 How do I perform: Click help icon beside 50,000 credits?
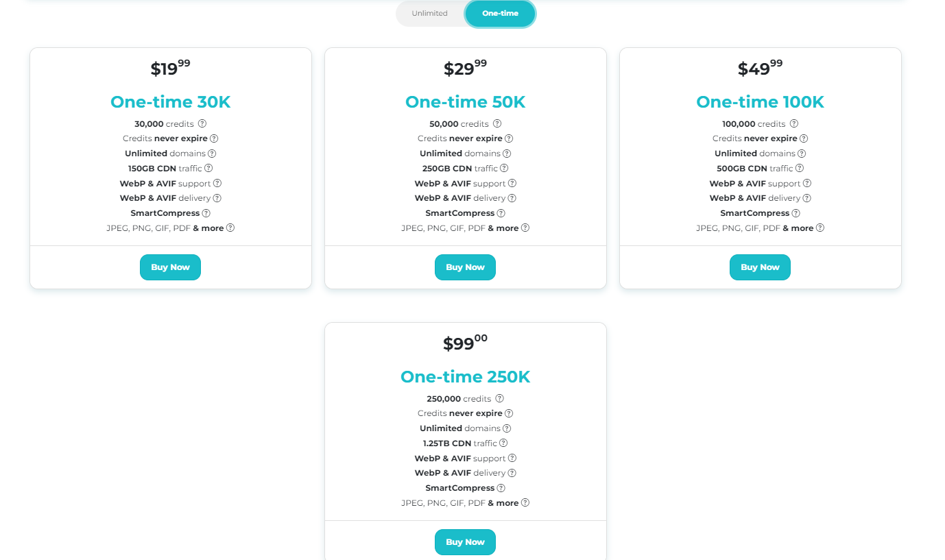click(497, 124)
